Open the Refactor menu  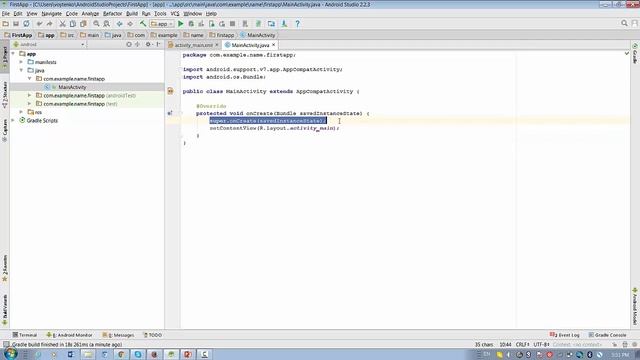click(x=112, y=13)
